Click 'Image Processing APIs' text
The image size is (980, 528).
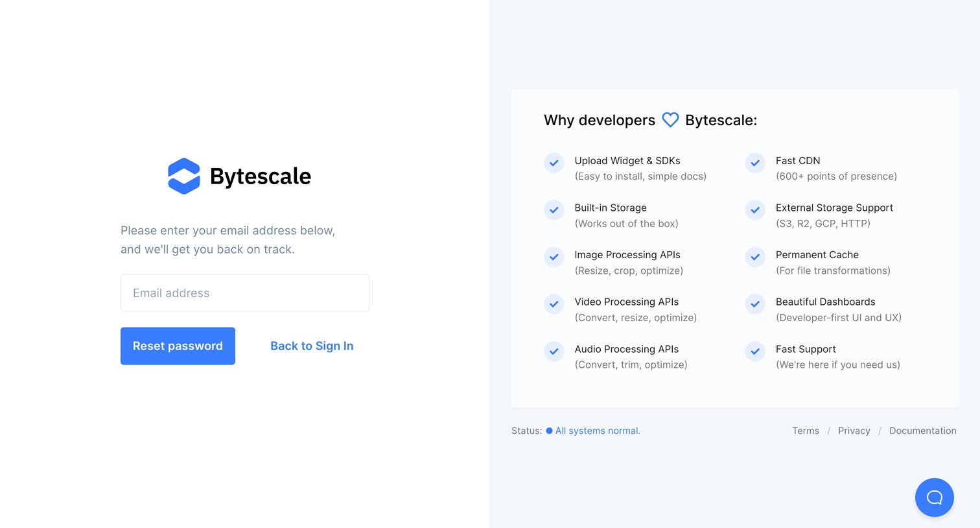click(627, 255)
